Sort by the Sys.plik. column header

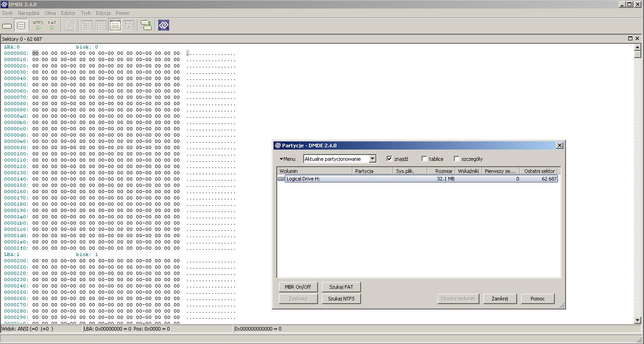point(410,171)
